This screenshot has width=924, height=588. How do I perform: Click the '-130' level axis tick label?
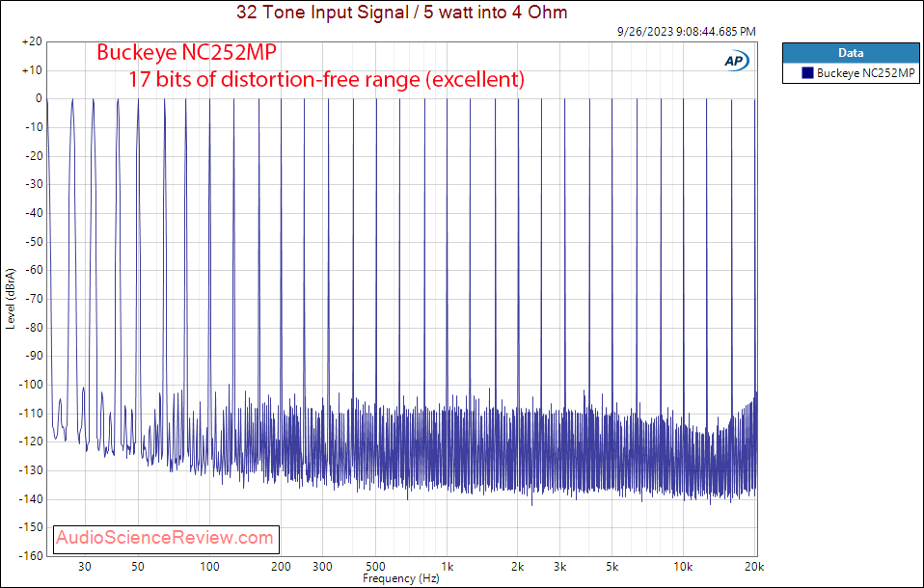point(31,470)
